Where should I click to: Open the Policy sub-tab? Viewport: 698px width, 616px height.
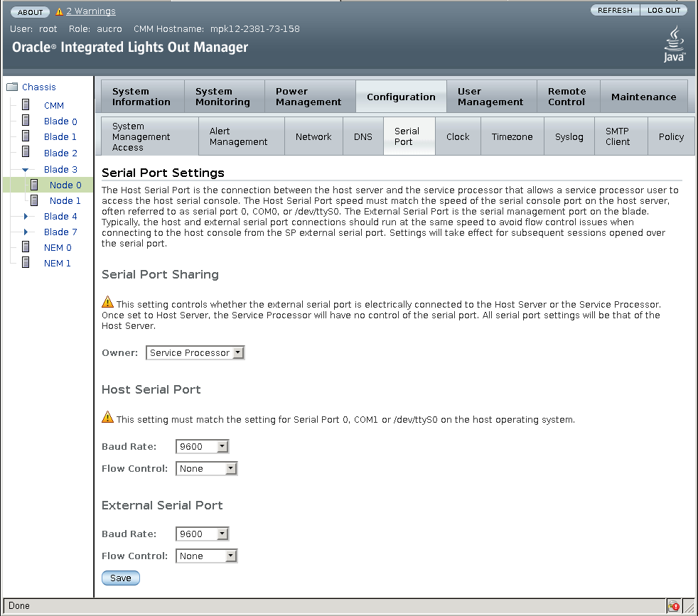[671, 136]
